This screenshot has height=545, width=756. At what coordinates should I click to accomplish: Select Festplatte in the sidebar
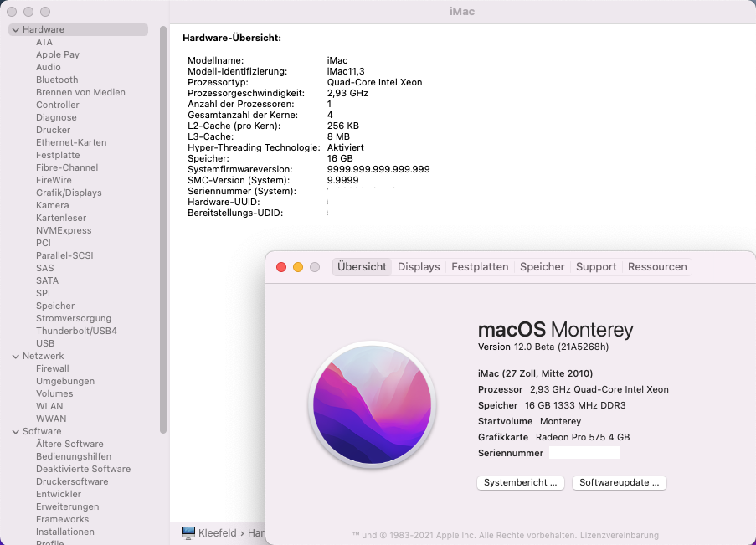click(58, 155)
